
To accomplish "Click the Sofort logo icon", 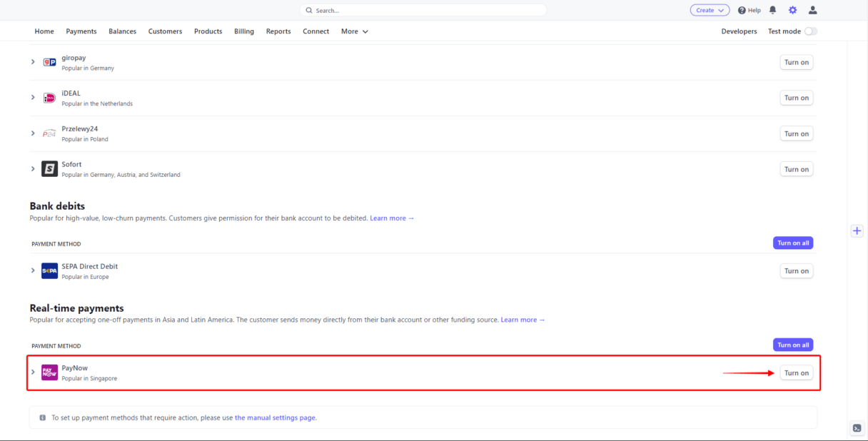I will pyautogui.click(x=49, y=169).
